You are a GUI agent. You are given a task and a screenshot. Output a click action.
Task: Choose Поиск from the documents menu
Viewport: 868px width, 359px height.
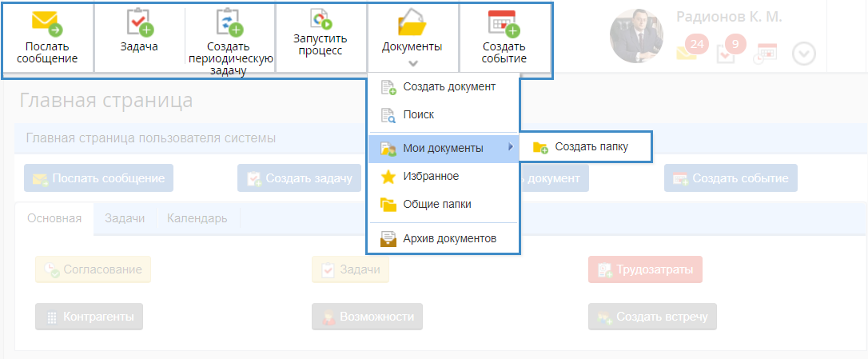[x=419, y=114]
